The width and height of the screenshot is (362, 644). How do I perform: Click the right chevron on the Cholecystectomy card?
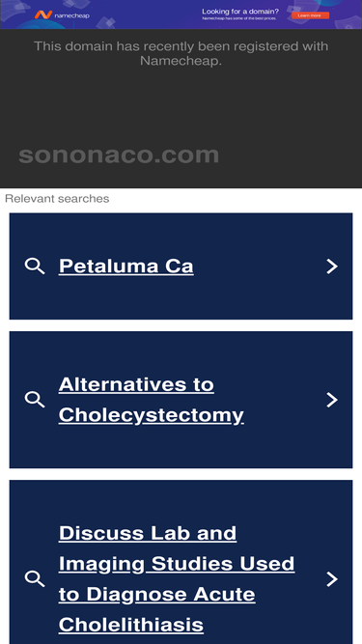tap(332, 400)
